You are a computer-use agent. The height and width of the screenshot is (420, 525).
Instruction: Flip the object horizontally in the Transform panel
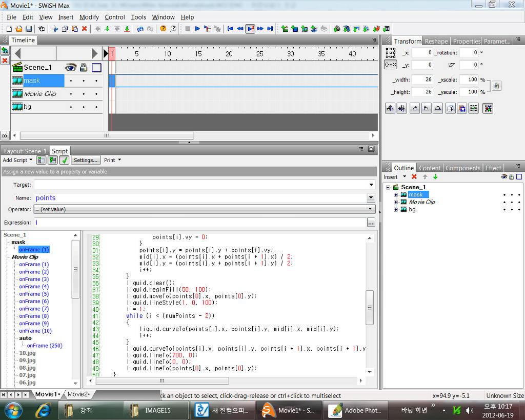[x=390, y=108]
